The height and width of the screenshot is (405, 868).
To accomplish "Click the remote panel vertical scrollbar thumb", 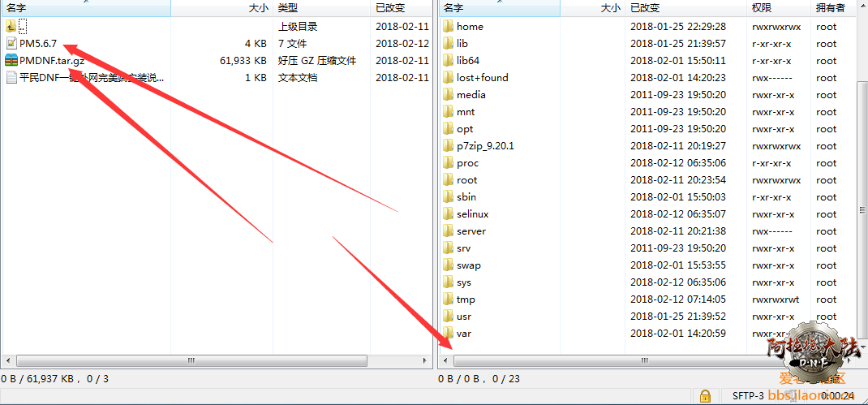I will pos(862,210).
